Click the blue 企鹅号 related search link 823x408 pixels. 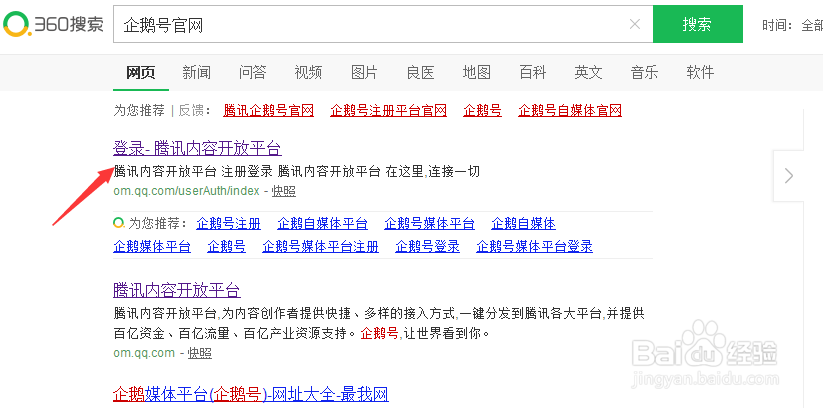pyautogui.click(x=226, y=246)
